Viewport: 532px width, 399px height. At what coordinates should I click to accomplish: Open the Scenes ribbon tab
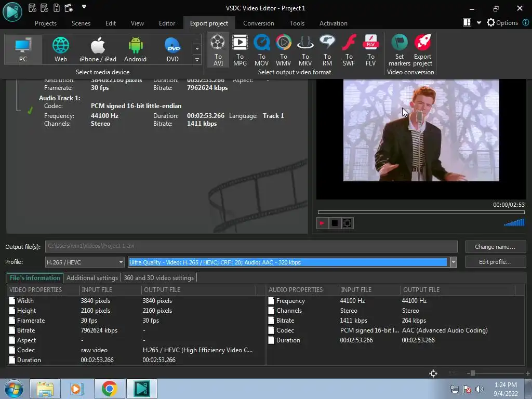pyautogui.click(x=81, y=23)
